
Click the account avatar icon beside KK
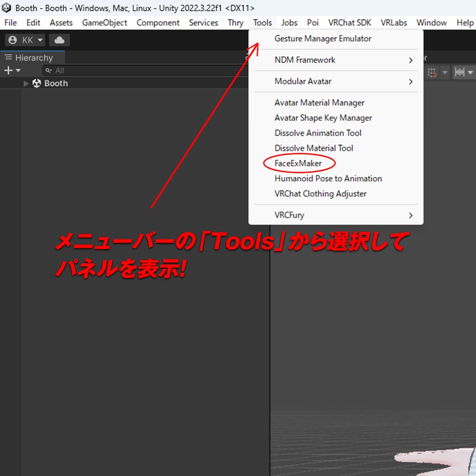(13, 40)
